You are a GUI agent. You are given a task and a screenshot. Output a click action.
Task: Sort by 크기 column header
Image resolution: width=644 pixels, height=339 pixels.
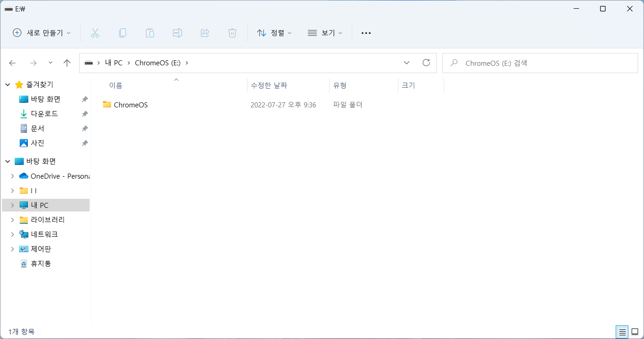[408, 85]
